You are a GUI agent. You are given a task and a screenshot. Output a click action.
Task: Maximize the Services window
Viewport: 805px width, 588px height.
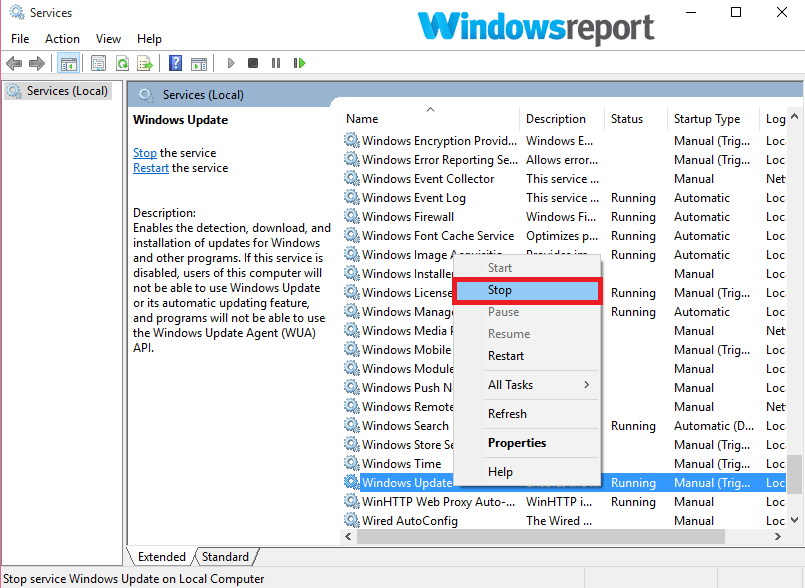(736, 12)
